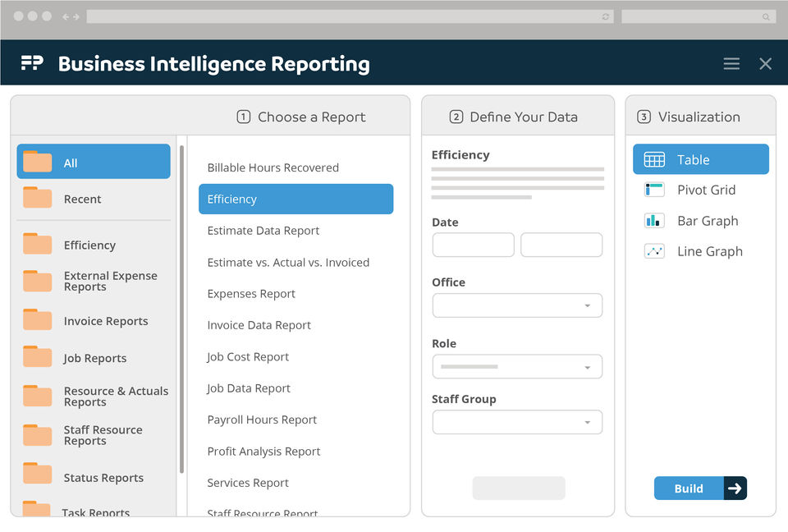Select the Table visualization icon
The width and height of the screenshot is (788, 532).
pyautogui.click(x=654, y=160)
